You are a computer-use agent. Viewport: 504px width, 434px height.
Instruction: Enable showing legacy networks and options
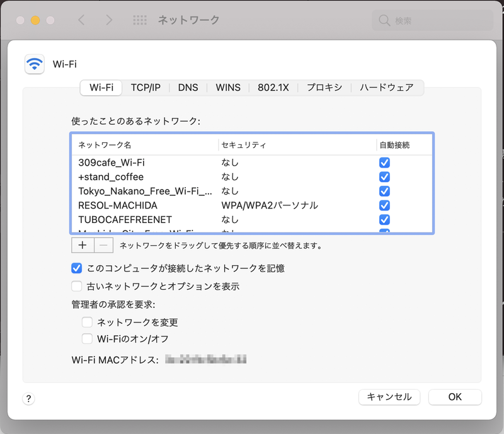76,285
